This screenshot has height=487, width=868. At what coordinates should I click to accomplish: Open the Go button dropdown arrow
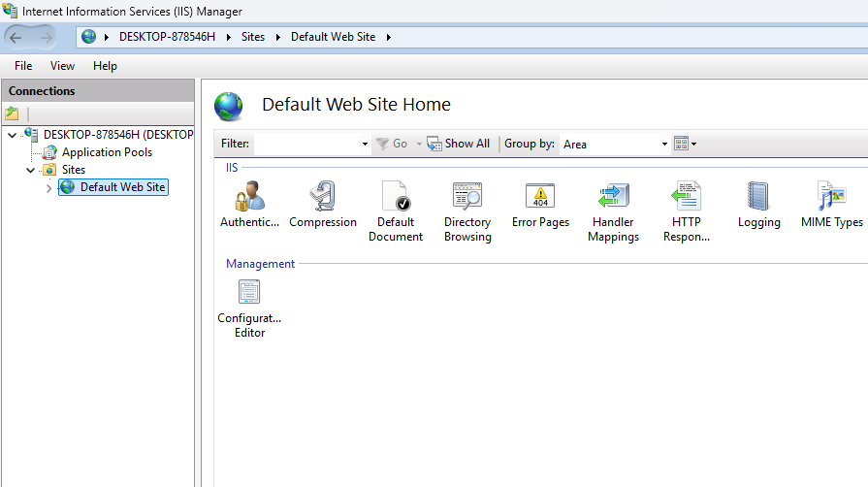pos(419,144)
